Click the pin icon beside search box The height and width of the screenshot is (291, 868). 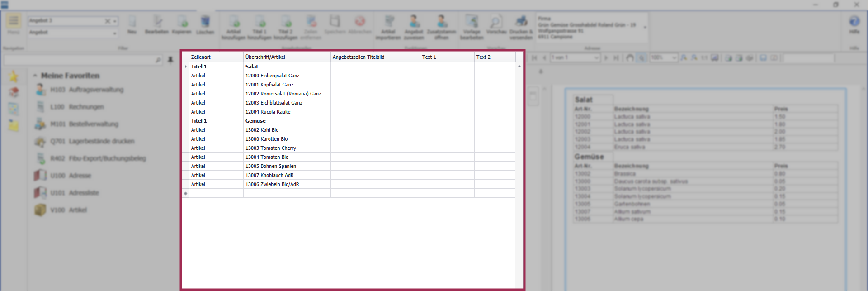click(170, 60)
